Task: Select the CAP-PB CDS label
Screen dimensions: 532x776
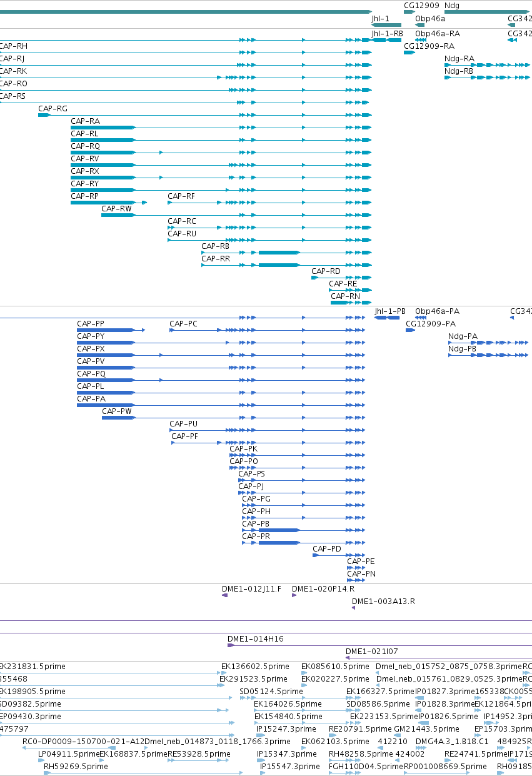Action: [256, 524]
